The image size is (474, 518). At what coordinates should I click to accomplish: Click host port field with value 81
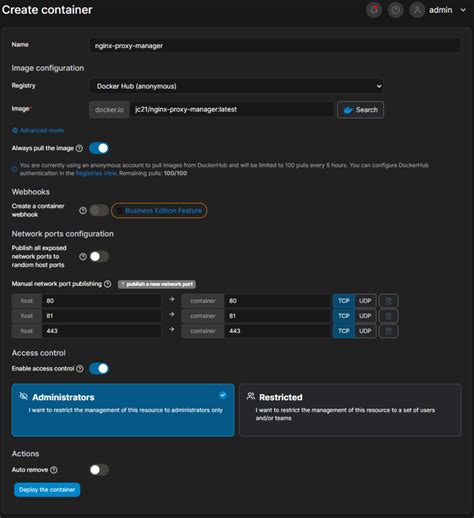pyautogui.click(x=101, y=316)
